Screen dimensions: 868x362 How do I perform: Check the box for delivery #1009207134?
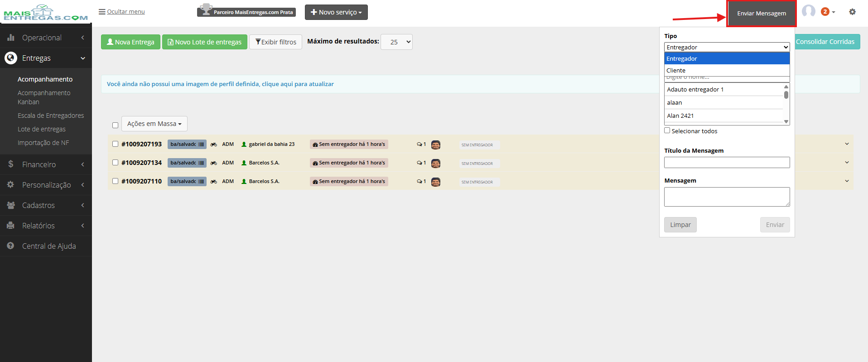tap(116, 163)
